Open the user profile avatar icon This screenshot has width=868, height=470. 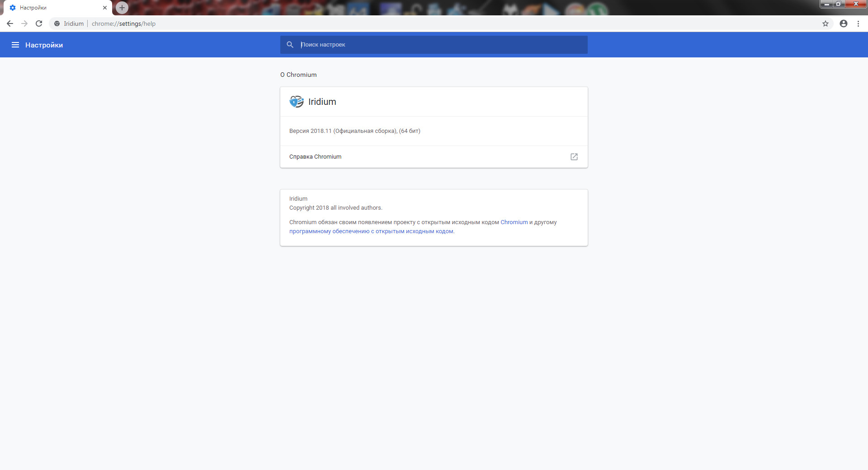click(x=844, y=23)
